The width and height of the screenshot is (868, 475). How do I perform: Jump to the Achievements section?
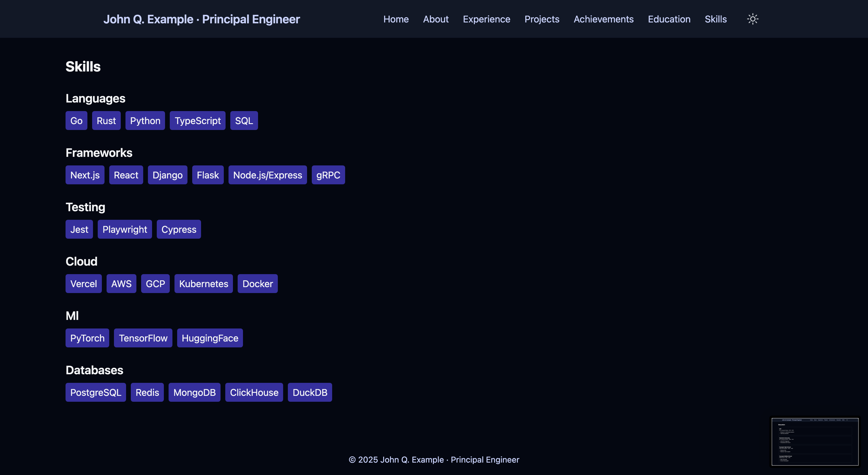[603, 19]
